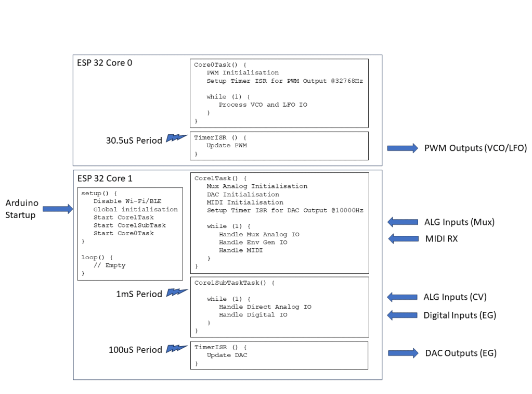Click the ESP 32 Core 1 heading

tap(105, 179)
